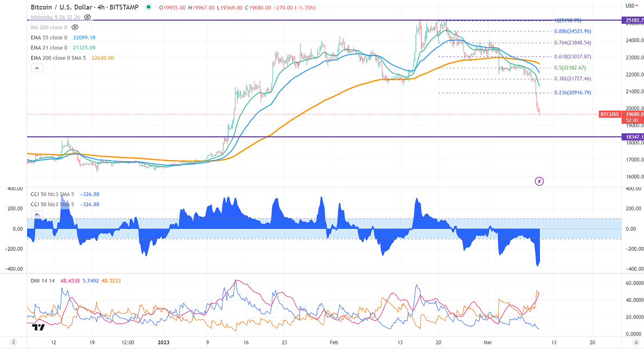Collapse the CCI pane legend chevron

pyautogui.click(x=36, y=214)
